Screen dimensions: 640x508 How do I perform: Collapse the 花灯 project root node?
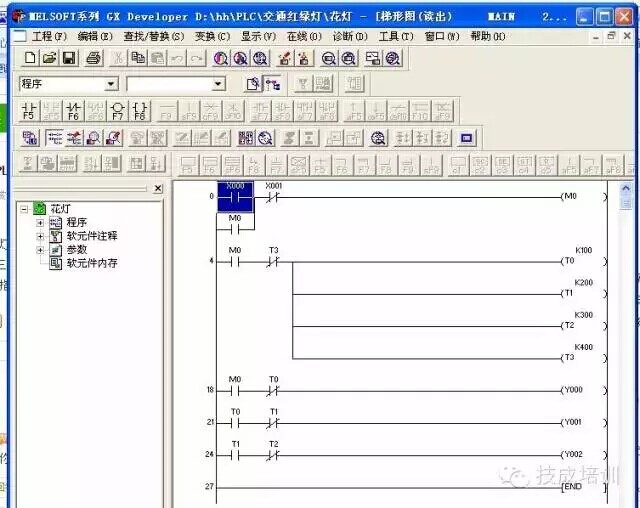(25, 208)
